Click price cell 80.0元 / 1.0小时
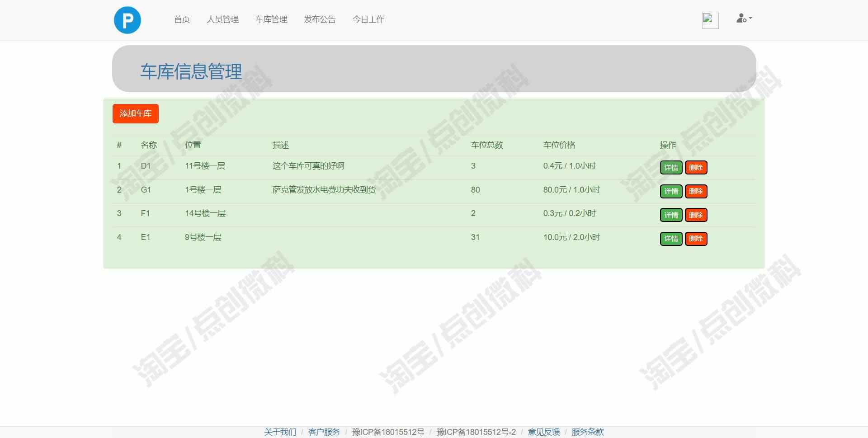Image resolution: width=868 pixels, height=438 pixels. [572, 190]
